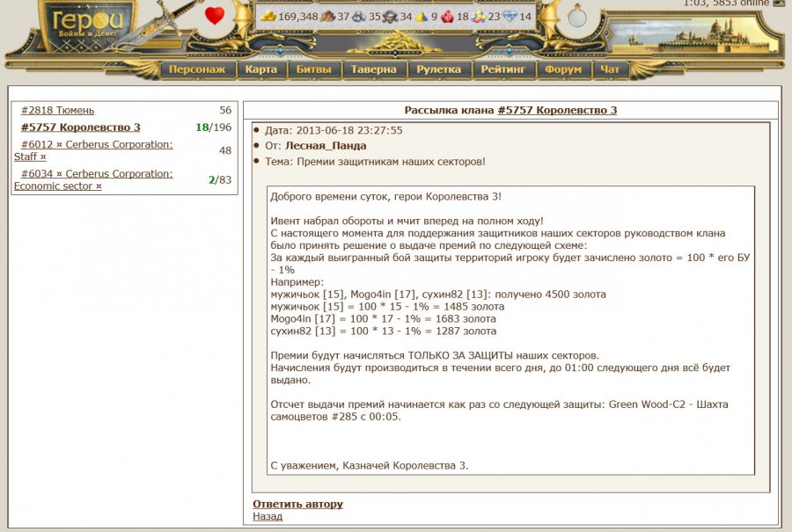Click the Назад link
The image size is (792, 532).
pos(268,517)
